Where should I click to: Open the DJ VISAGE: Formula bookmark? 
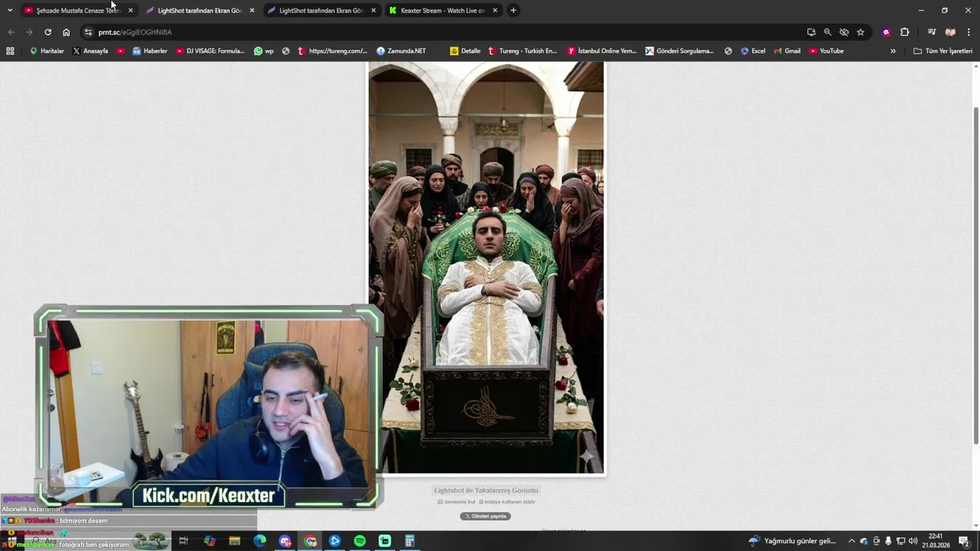[210, 51]
